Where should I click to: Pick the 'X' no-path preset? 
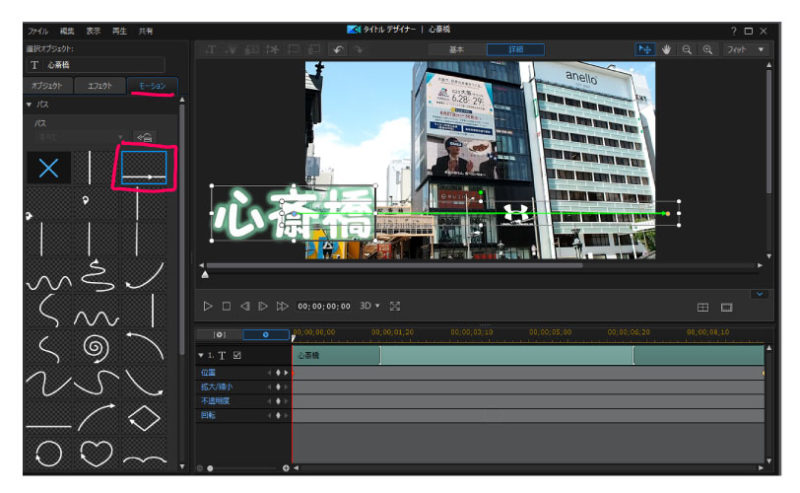(x=49, y=169)
